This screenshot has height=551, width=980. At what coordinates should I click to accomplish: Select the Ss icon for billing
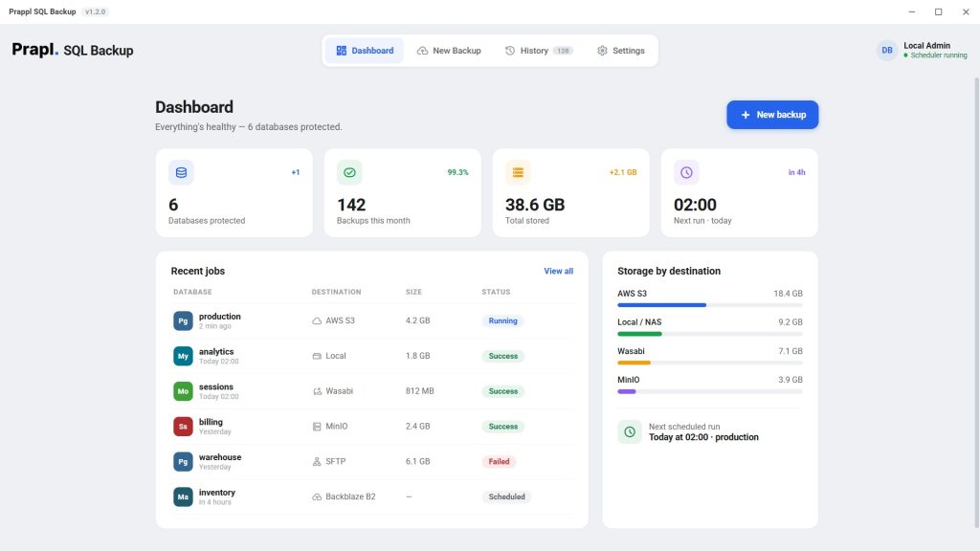pos(183,427)
